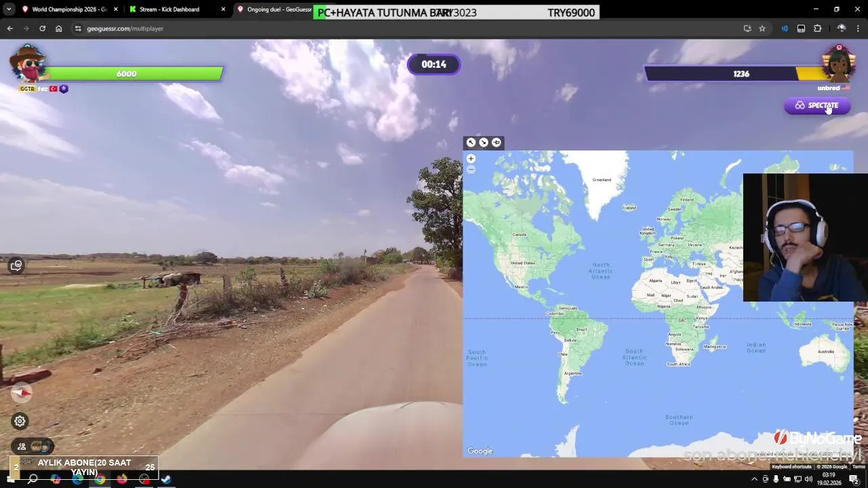Shrink the guess map size

point(484,142)
